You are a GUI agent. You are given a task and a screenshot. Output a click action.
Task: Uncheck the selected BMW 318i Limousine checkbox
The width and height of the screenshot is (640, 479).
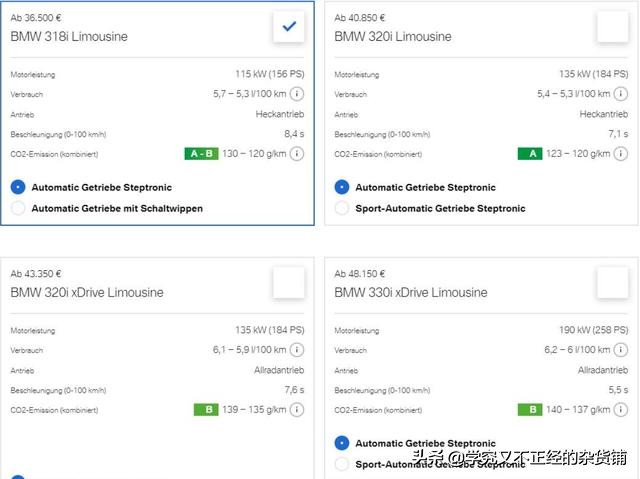(289, 27)
